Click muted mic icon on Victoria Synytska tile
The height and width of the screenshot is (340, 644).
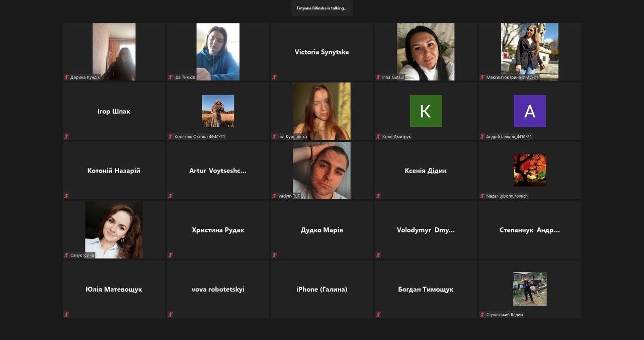(x=274, y=77)
